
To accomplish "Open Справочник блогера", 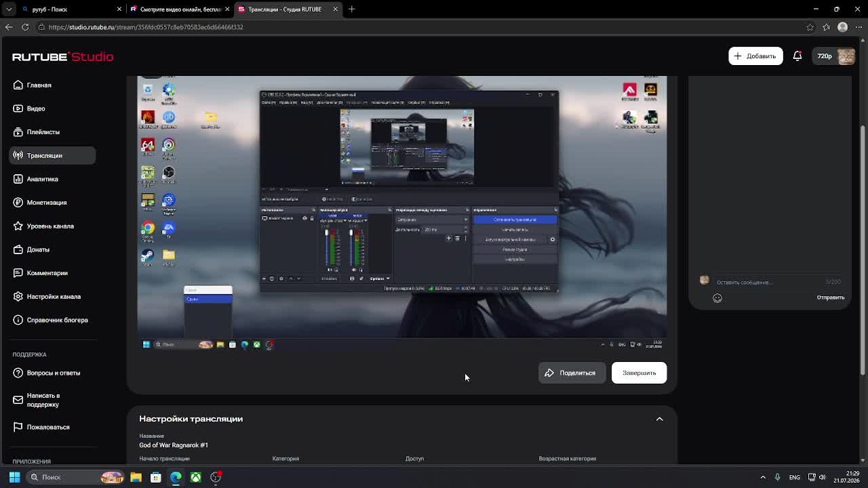I will pyautogui.click(x=52, y=320).
